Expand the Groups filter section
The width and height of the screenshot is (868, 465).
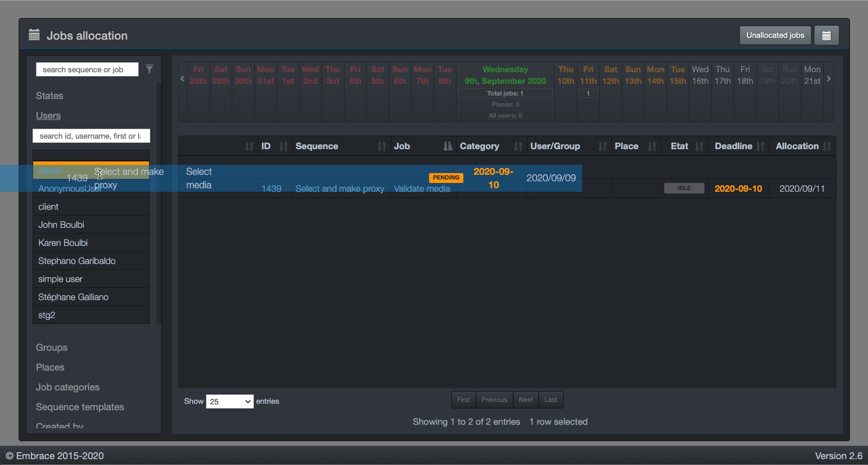52,347
